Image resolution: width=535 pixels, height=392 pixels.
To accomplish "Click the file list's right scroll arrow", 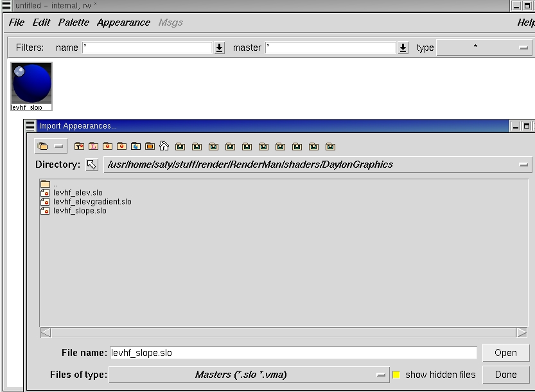I will 522,332.
